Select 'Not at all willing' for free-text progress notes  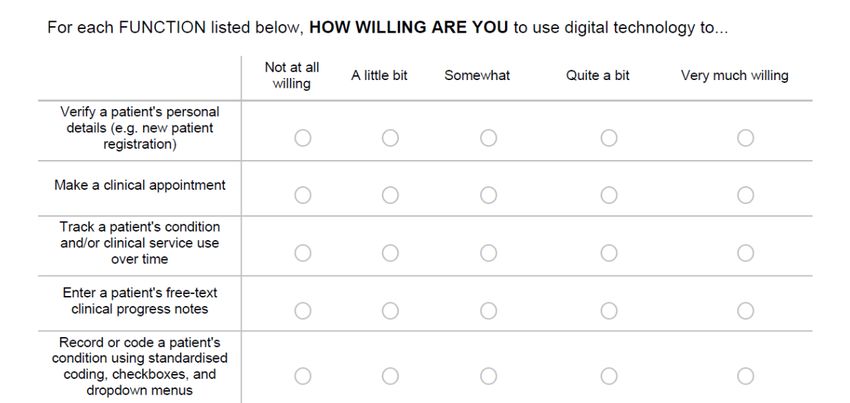tap(302, 311)
